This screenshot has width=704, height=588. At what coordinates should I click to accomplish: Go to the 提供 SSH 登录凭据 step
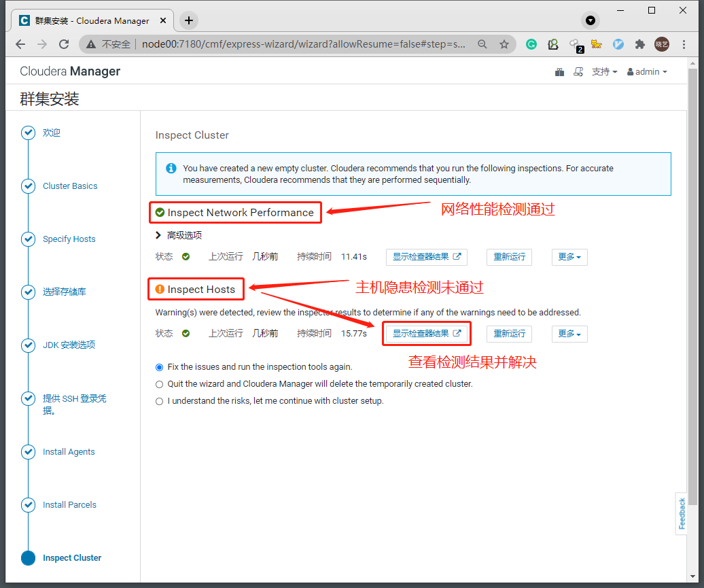[x=75, y=404]
